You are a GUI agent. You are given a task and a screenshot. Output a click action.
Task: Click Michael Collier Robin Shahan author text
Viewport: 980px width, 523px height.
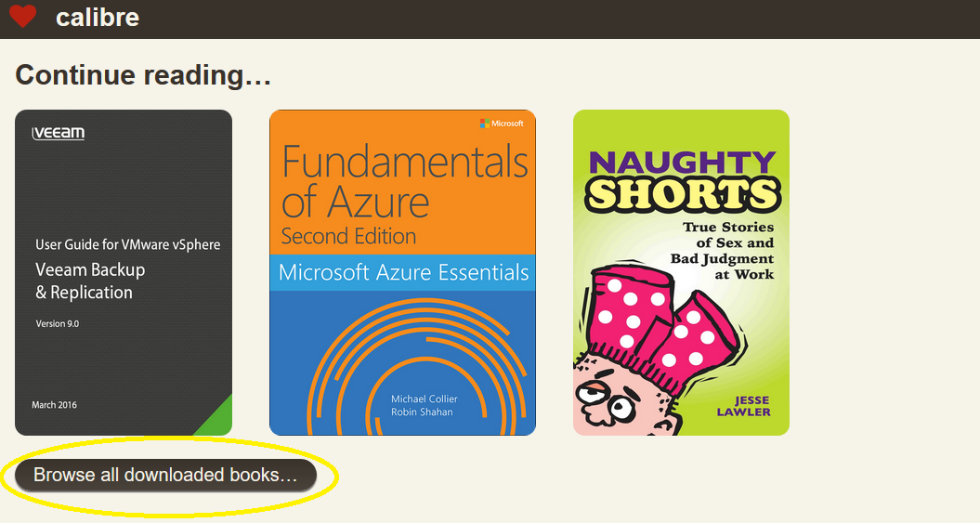click(424, 406)
